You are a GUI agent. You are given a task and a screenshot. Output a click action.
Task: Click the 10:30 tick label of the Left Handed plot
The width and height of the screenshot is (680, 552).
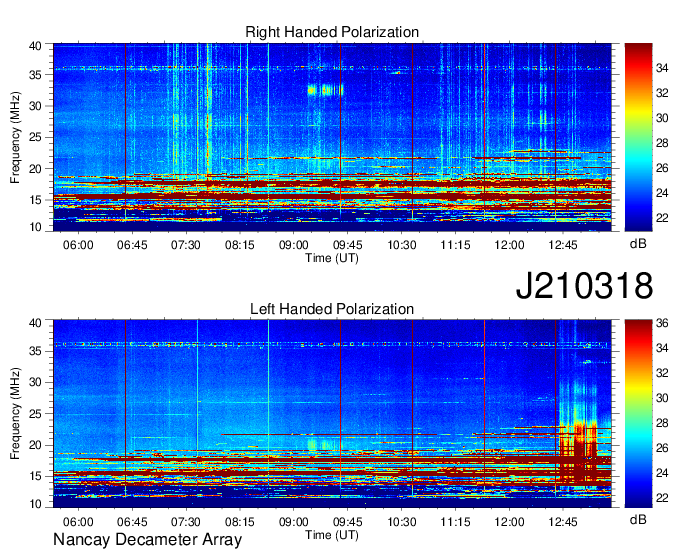(402, 521)
